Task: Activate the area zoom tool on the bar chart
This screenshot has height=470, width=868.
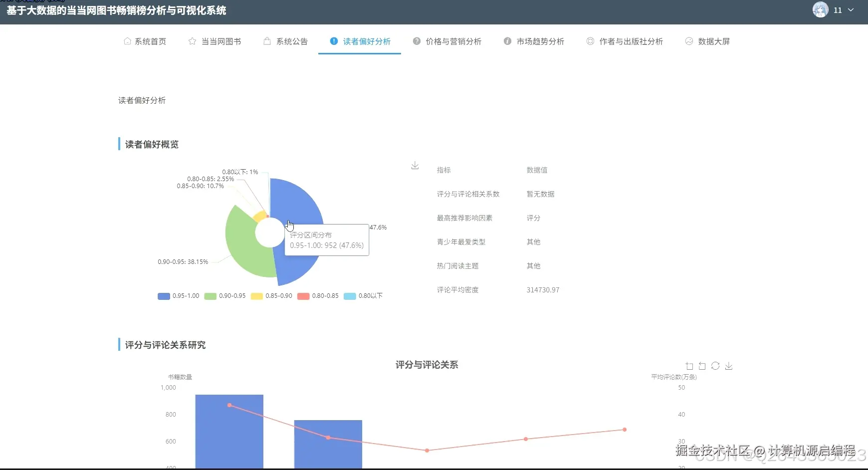Action: (689, 366)
